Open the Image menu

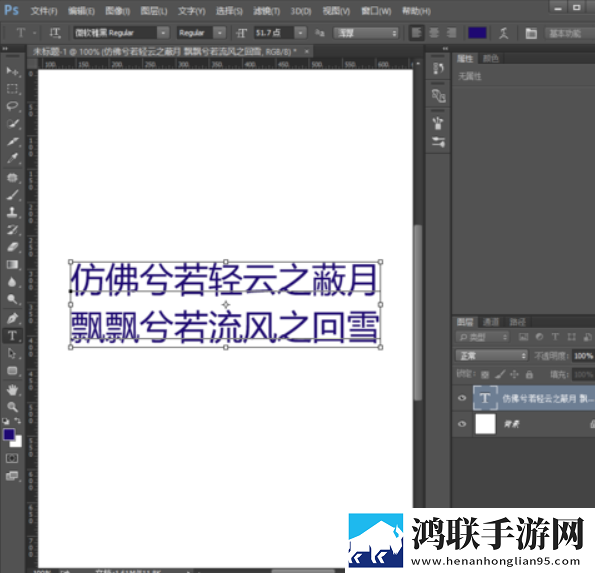click(118, 11)
